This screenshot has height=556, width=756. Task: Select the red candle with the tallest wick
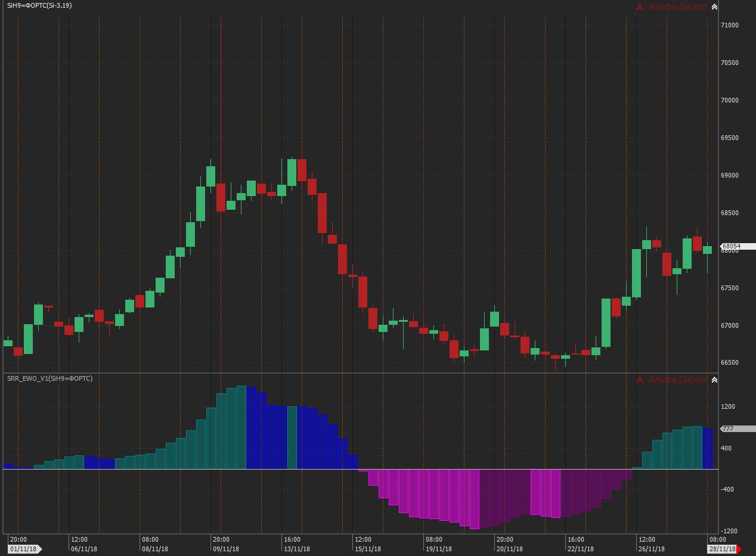(x=221, y=197)
